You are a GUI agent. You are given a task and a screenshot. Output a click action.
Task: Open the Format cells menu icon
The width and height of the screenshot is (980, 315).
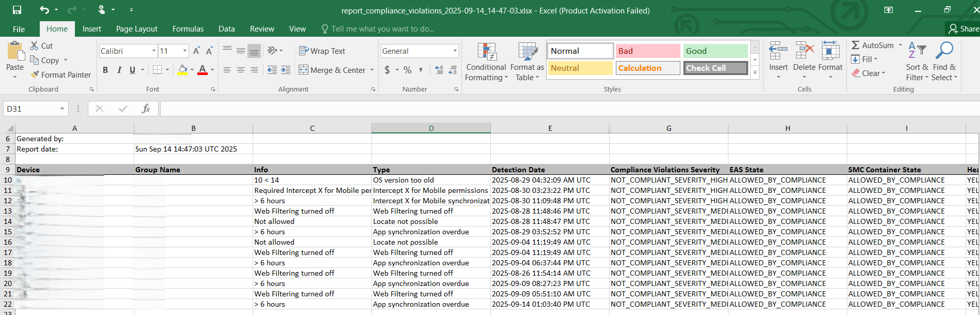830,52
